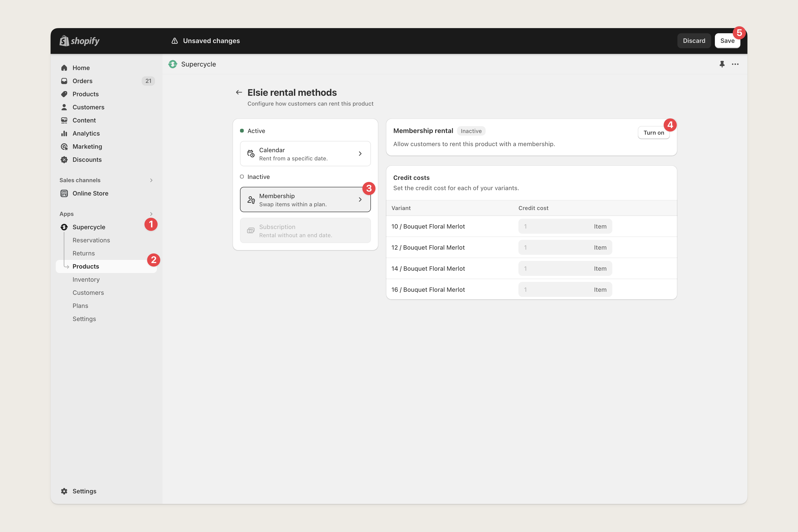The width and height of the screenshot is (798, 532).
Task: Select the Membership rental method card
Action: pos(305,199)
